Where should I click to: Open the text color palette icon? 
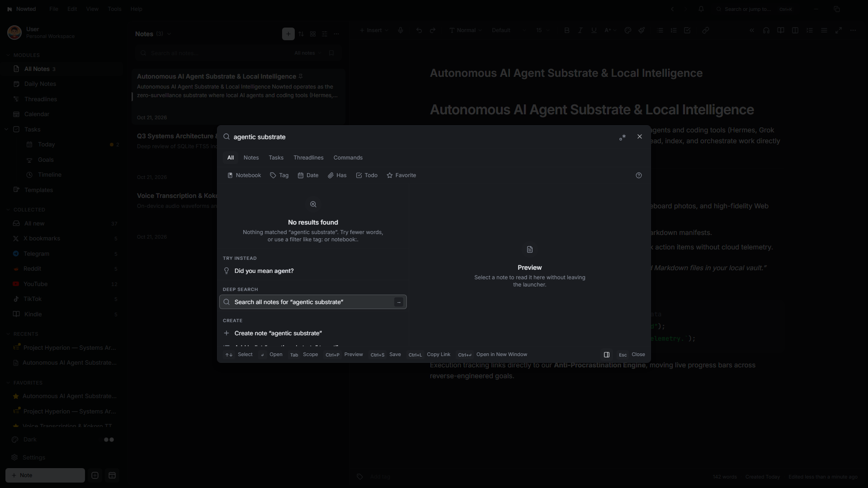[x=627, y=30]
